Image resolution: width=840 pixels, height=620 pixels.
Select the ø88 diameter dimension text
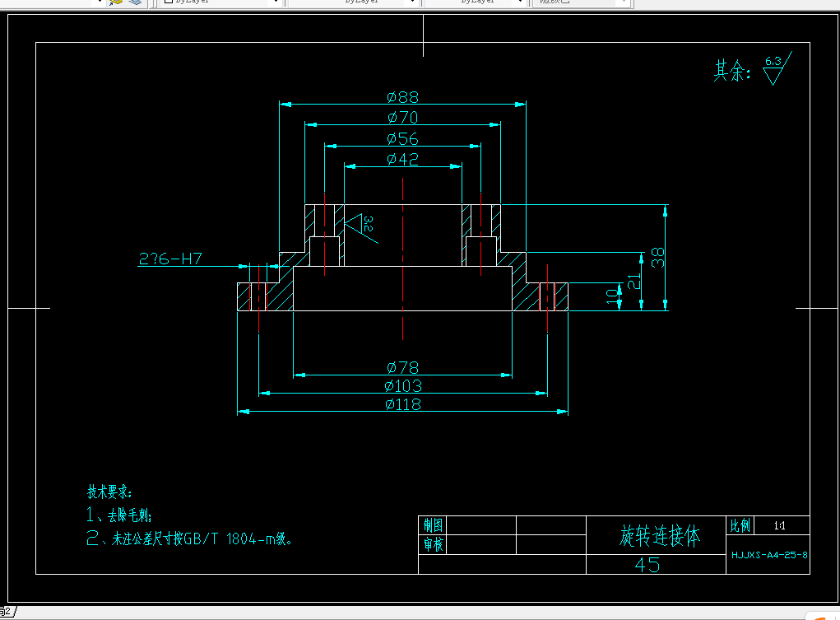pyautogui.click(x=402, y=97)
